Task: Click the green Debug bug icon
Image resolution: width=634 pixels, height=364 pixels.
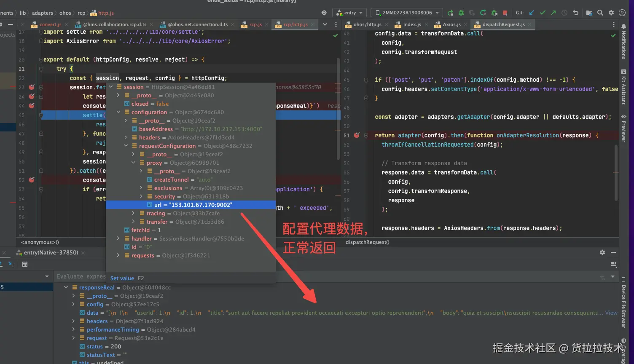Action: tap(461, 13)
